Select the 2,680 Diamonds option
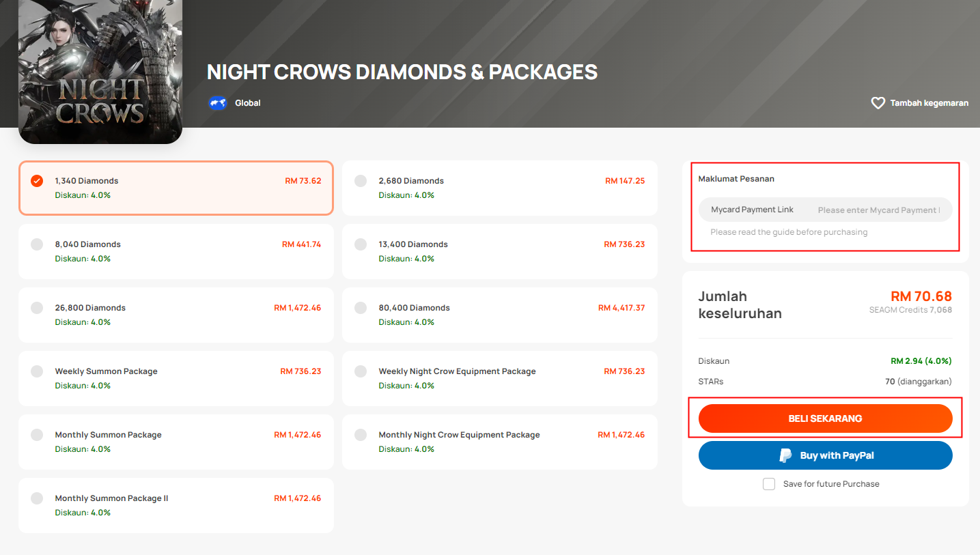 click(x=499, y=188)
